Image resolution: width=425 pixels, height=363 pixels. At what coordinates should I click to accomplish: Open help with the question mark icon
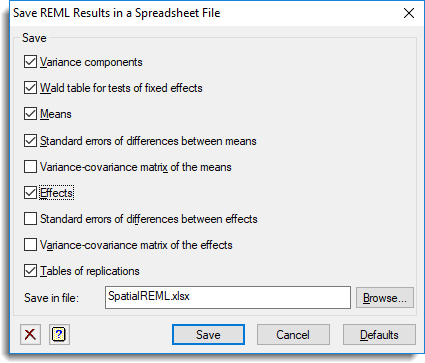59,334
